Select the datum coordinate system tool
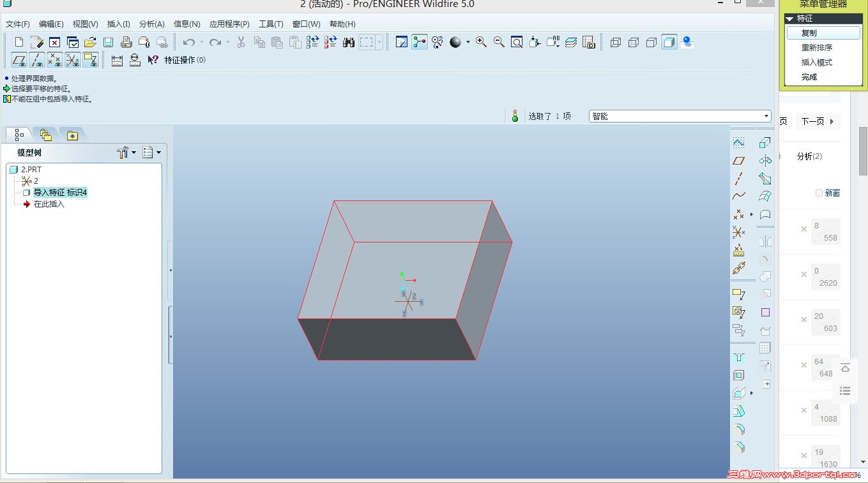The image size is (868, 483). point(739,232)
